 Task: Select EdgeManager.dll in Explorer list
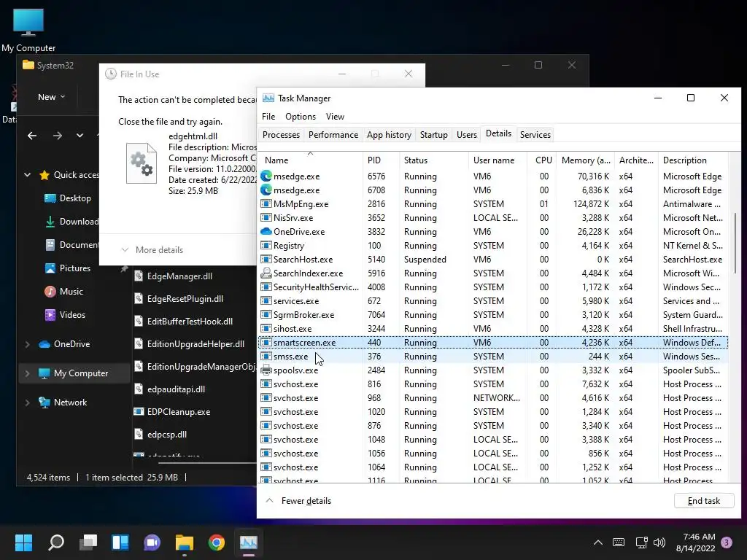pos(174,276)
